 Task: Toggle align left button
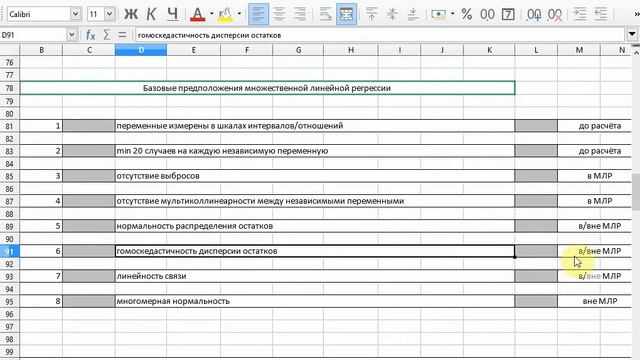tap(258, 14)
